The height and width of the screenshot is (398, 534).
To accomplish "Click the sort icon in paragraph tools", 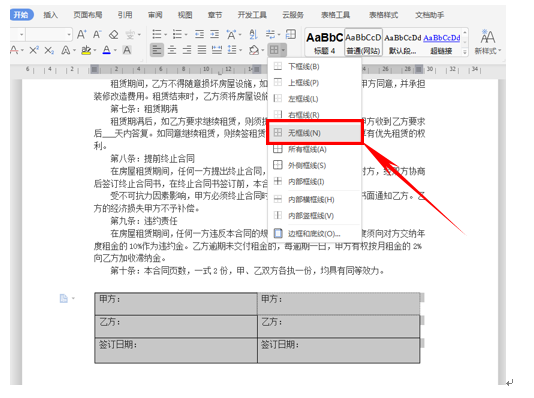I will (253, 34).
